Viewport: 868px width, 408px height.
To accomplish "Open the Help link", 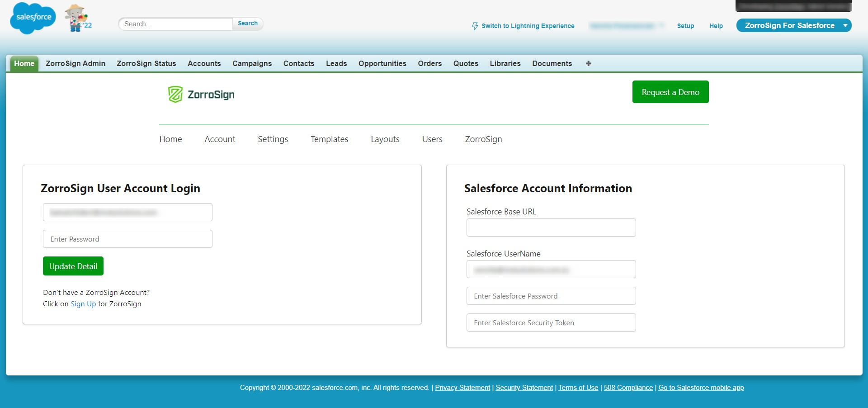I will coord(716,26).
